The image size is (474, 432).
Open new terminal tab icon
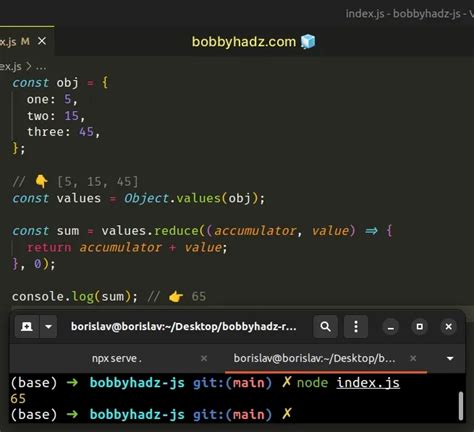[27, 326]
